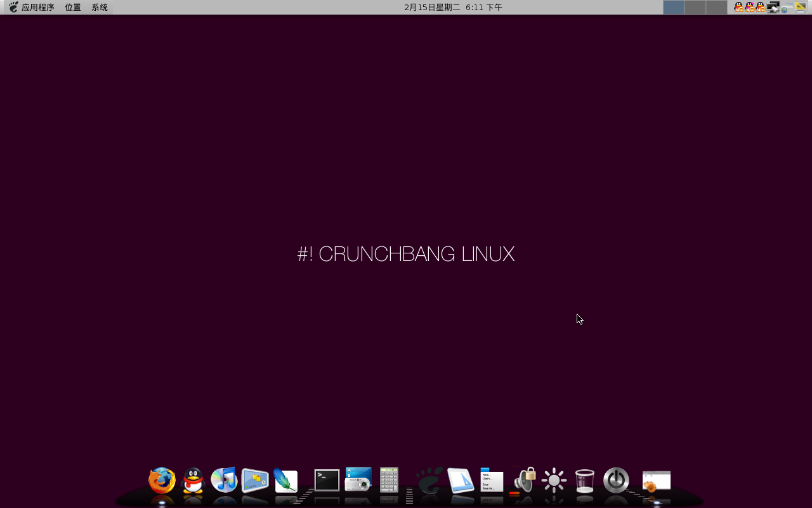Click the speaker with padlock dock icon
Image resolution: width=812 pixels, height=508 pixels.
tap(523, 481)
